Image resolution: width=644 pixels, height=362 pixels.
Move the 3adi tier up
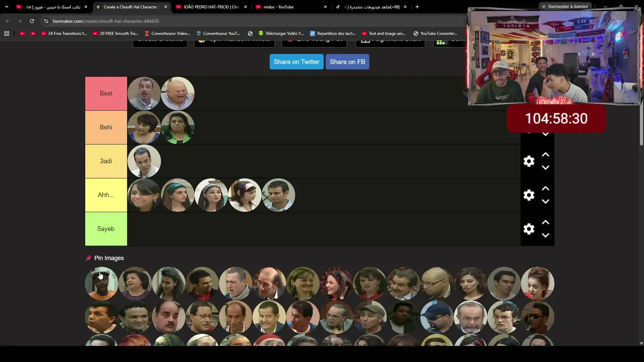pos(545,155)
